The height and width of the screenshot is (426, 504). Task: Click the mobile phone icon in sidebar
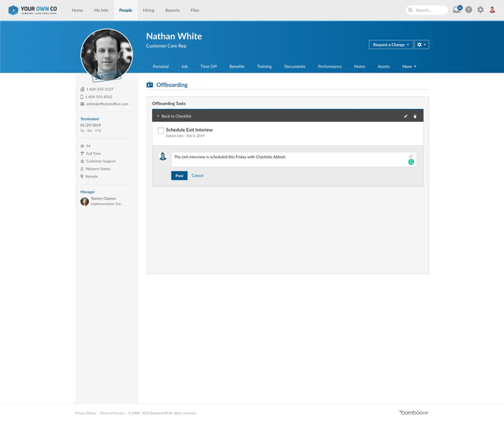click(81, 97)
